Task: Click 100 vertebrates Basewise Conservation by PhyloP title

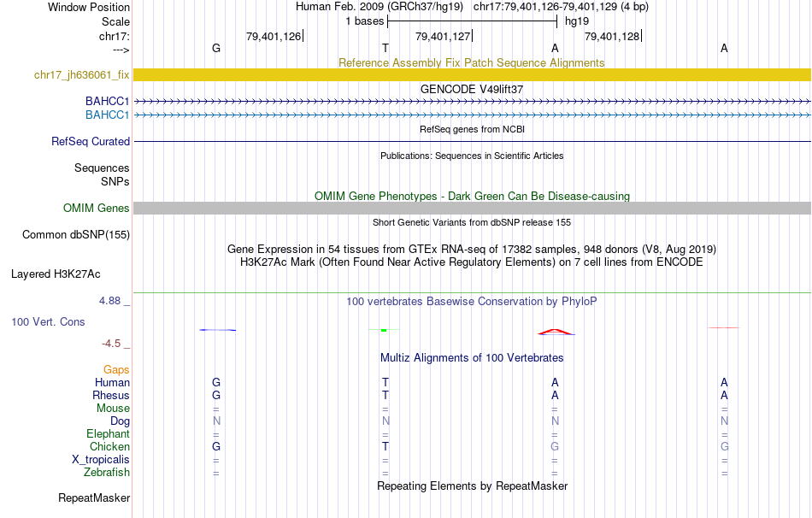Action: tap(471, 302)
